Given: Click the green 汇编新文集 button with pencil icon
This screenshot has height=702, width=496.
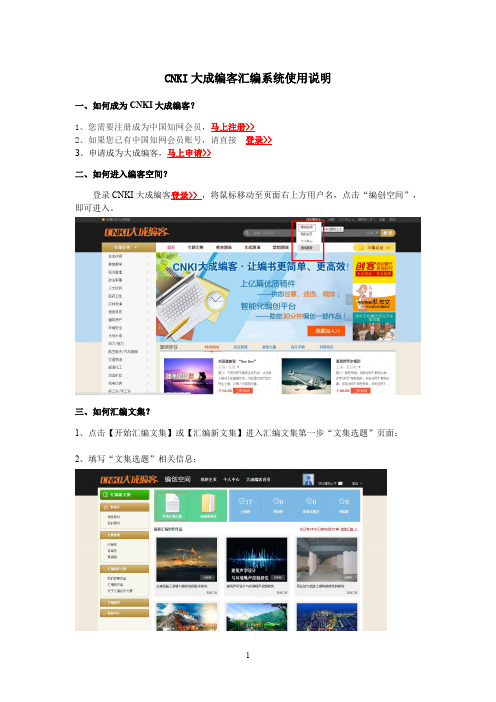Looking at the screenshot, I should click(124, 495).
